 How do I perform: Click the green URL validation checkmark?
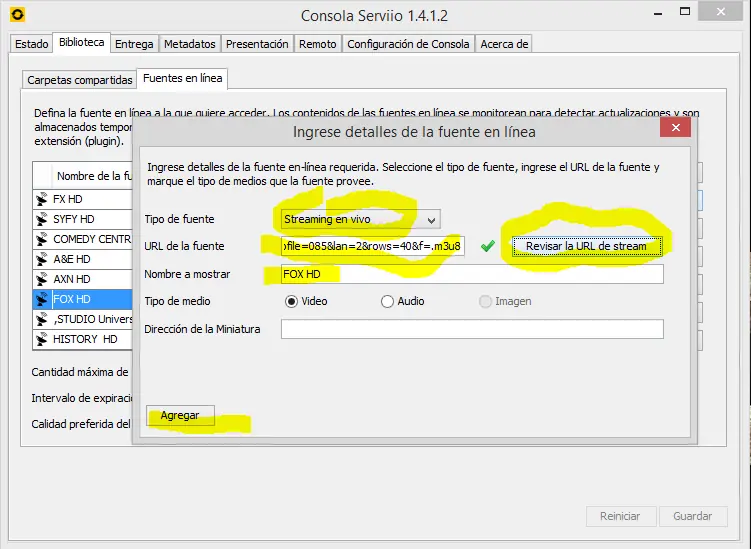click(x=488, y=246)
